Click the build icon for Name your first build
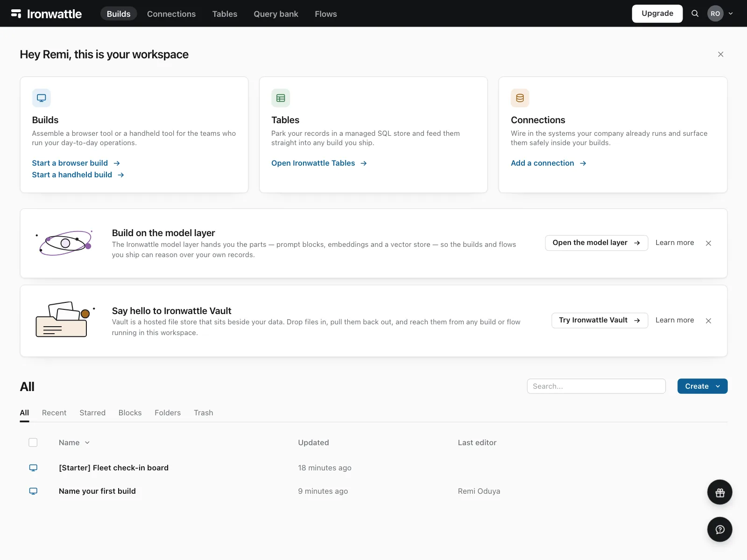 point(33,491)
